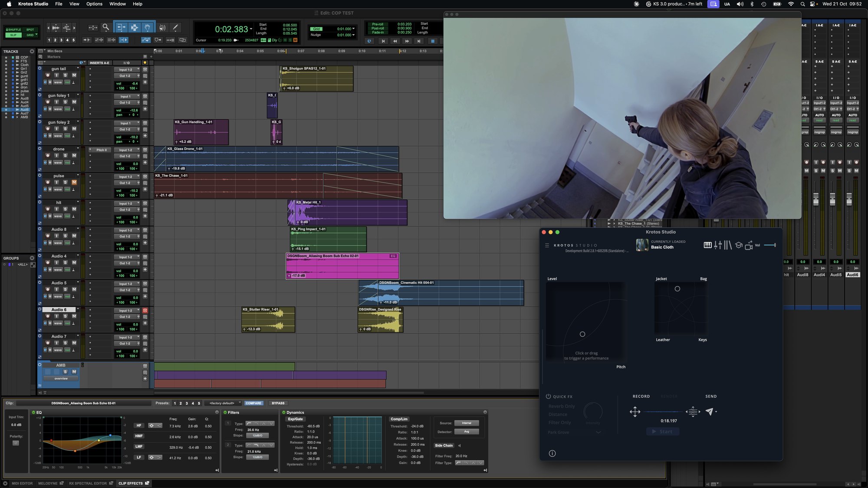The width and height of the screenshot is (868, 488).
Task: Click the Fast Forward transport button
Action: 407,41
